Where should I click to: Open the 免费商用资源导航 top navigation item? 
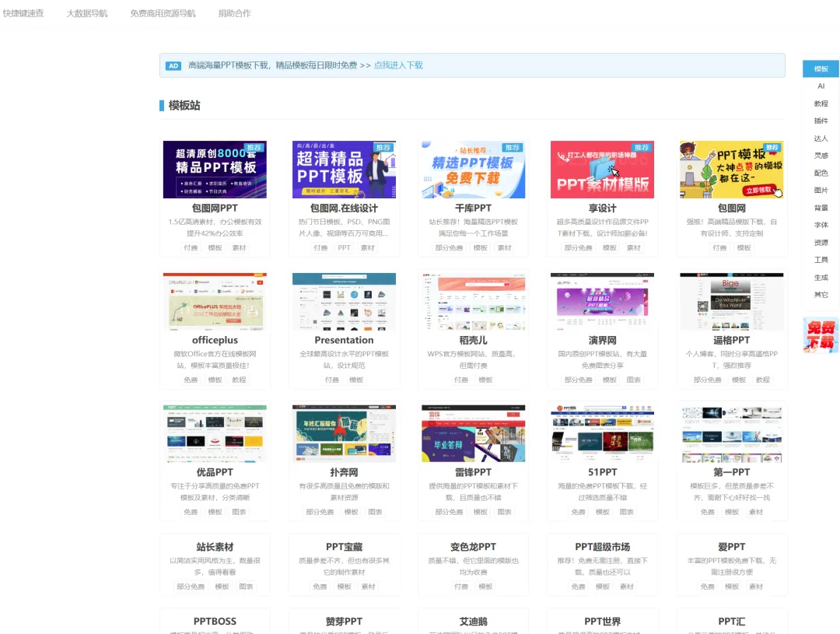click(163, 13)
